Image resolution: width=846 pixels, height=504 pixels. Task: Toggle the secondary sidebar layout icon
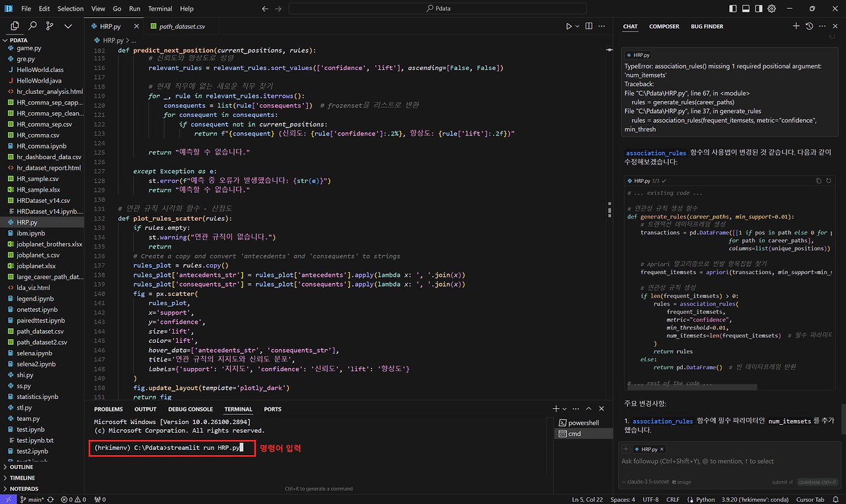click(x=759, y=9)
